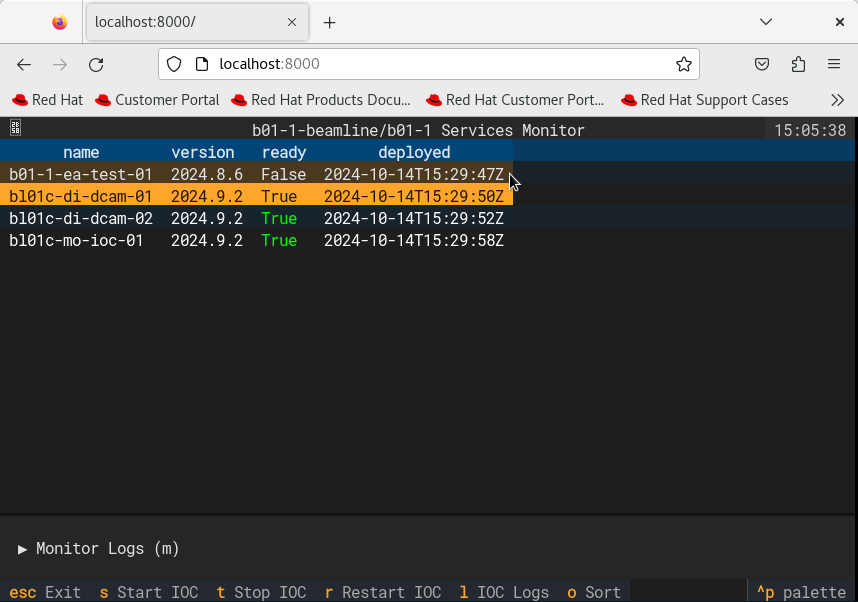Open the list all tabs dropdown
858x602 pixels.
(x=766, y=22)
